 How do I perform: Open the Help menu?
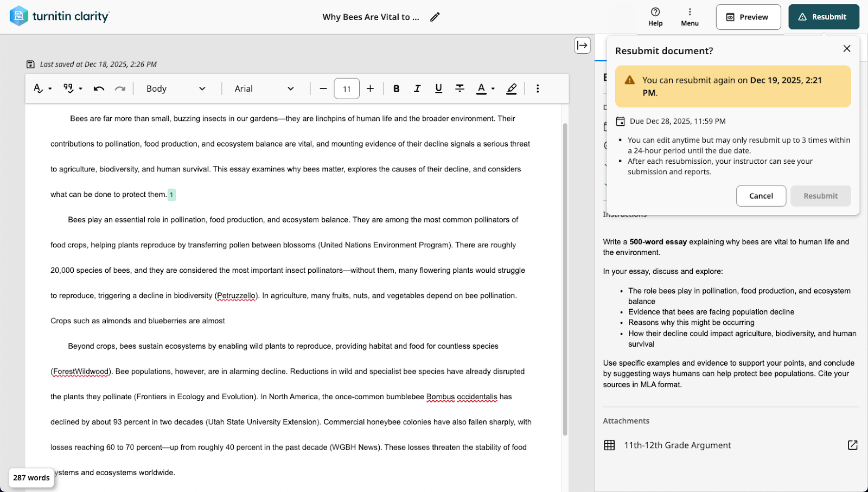pyautogui.click(x=655, y=17)
